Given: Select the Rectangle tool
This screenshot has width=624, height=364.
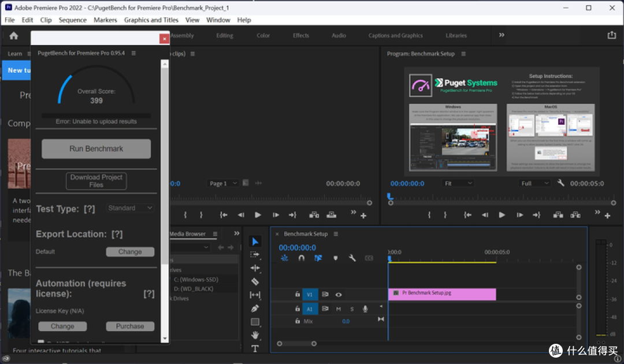Looking at the screenshot, I should pyautogui.click(x=255, y=322).
